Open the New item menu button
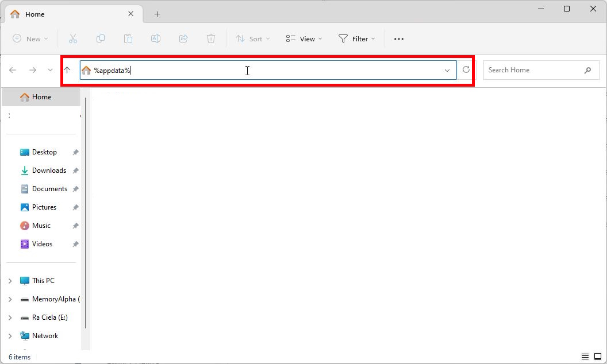 [x=30, y=39]
